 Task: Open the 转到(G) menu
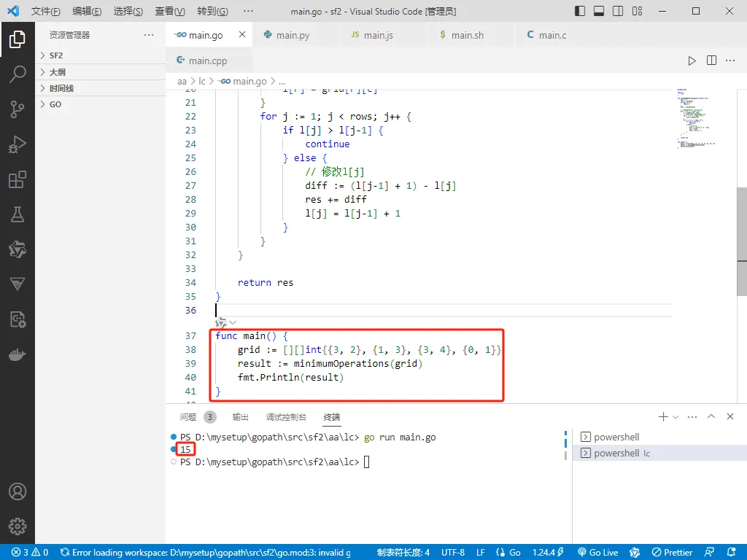click(212, 11)
